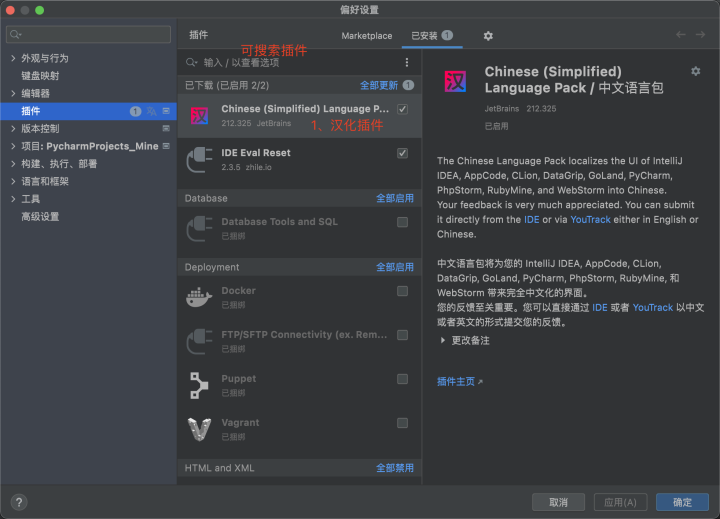This screenshot has width=720, height=519.
Task: Click the 确定 button
Action: point(682,502)
